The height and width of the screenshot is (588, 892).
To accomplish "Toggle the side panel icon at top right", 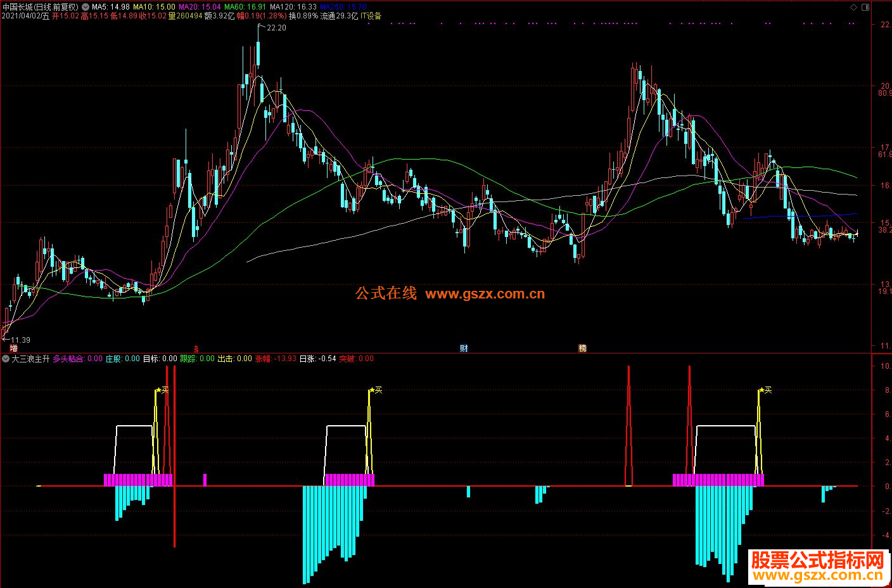I will point(865,7).
